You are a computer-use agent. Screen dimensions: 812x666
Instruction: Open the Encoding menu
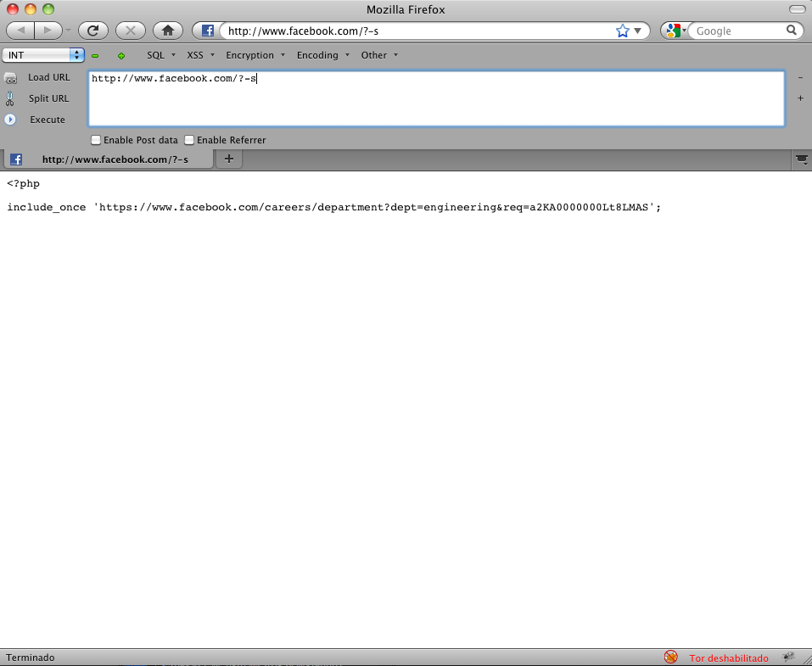coord(322,55)
